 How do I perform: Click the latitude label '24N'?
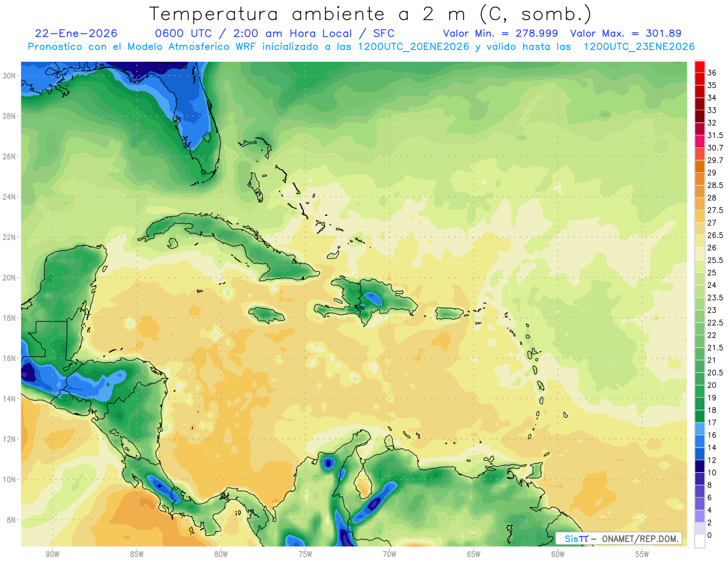[x=10, y=197]
